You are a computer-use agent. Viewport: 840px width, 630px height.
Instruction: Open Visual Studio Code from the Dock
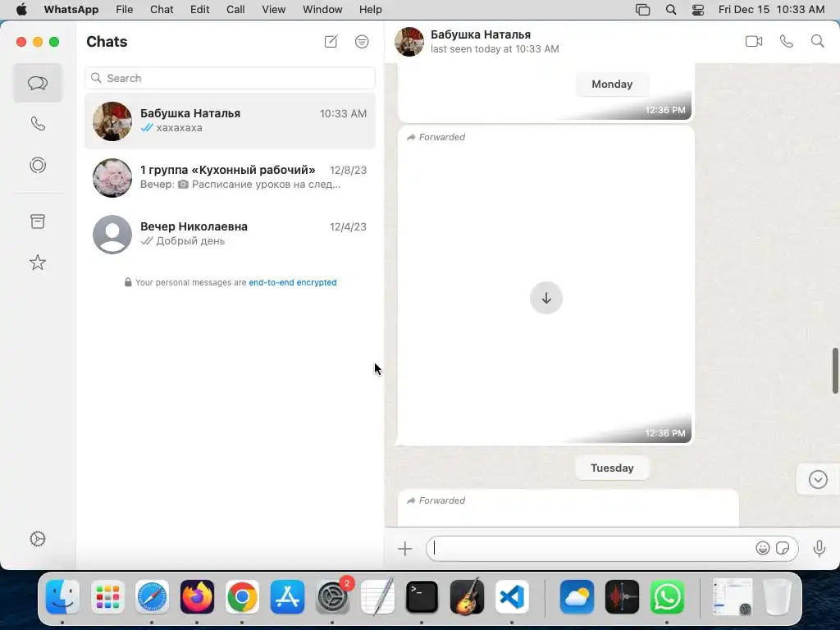[512, 597]
